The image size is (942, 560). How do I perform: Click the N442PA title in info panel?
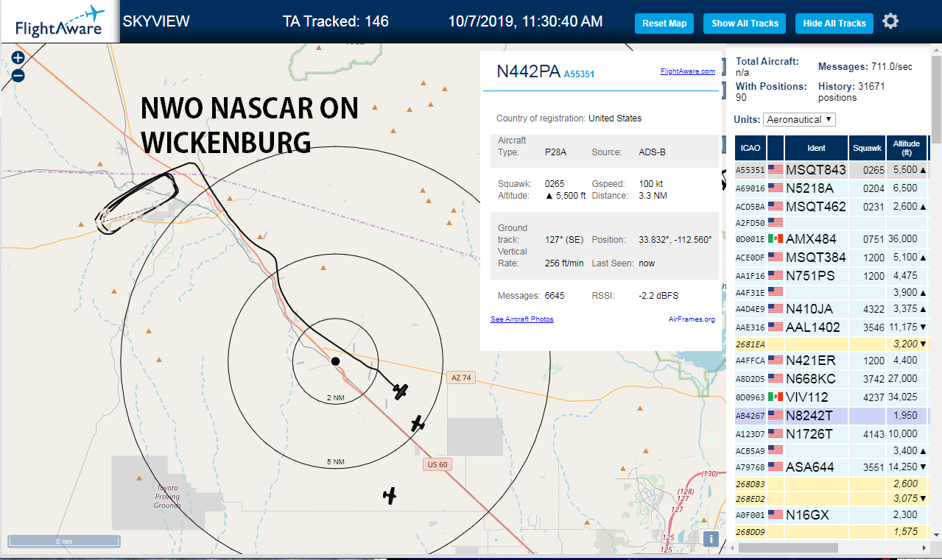(528, 71)
